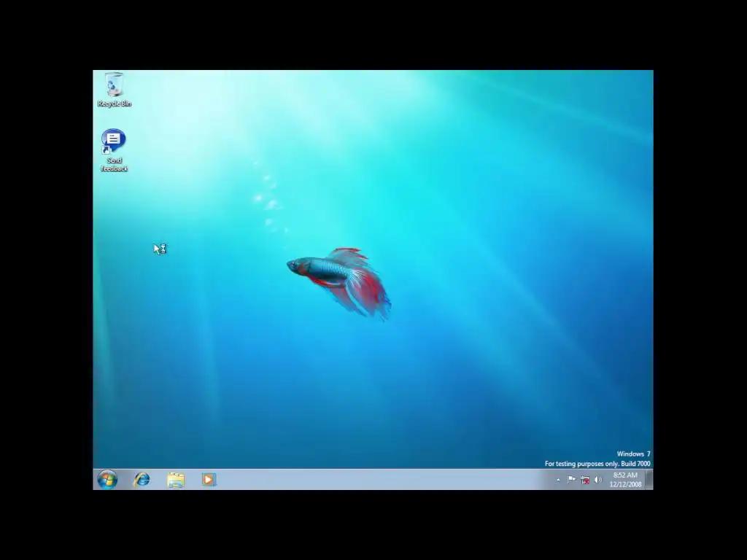The image size is (747, 560).
Task: Launch Windows Media Player from taskbar
Action: 209,480
